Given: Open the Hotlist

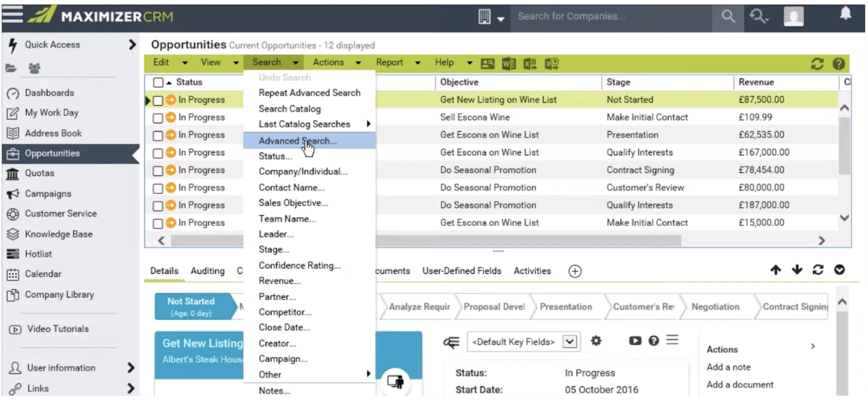Looking at the screenshot, I should [38, 254].
